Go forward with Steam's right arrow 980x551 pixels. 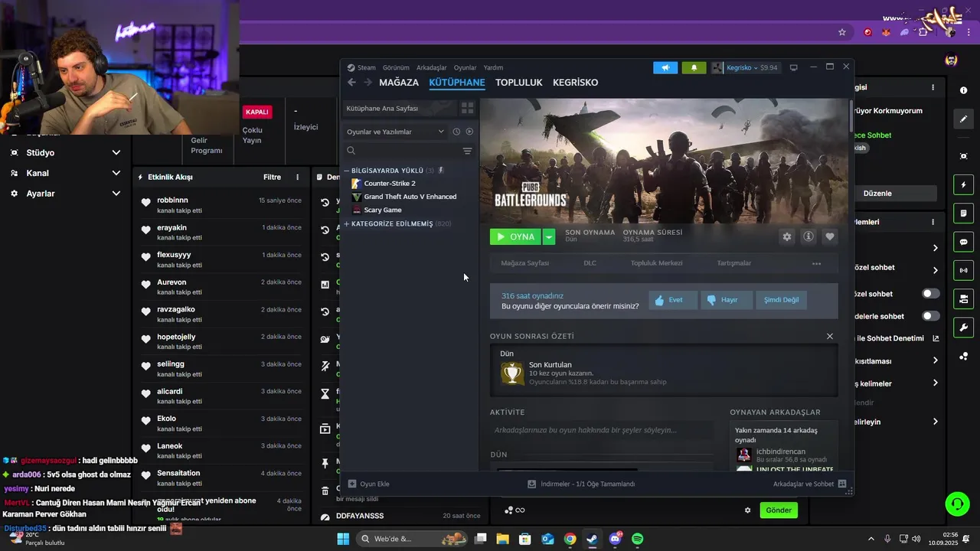[367, 82]
